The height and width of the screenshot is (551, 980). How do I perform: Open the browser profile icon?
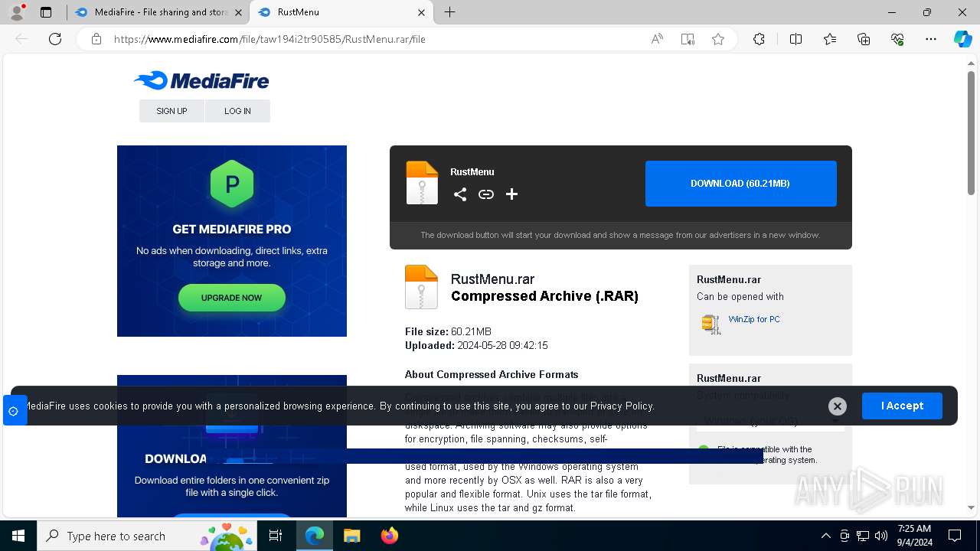pos(17,12)
